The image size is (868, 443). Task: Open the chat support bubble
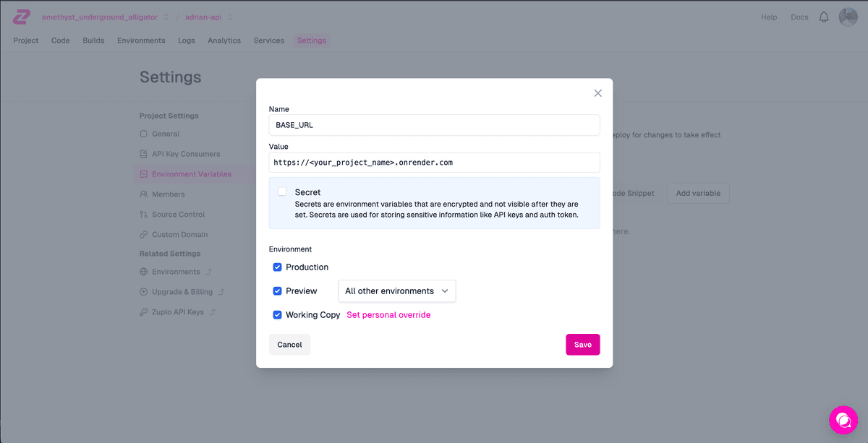843,419
